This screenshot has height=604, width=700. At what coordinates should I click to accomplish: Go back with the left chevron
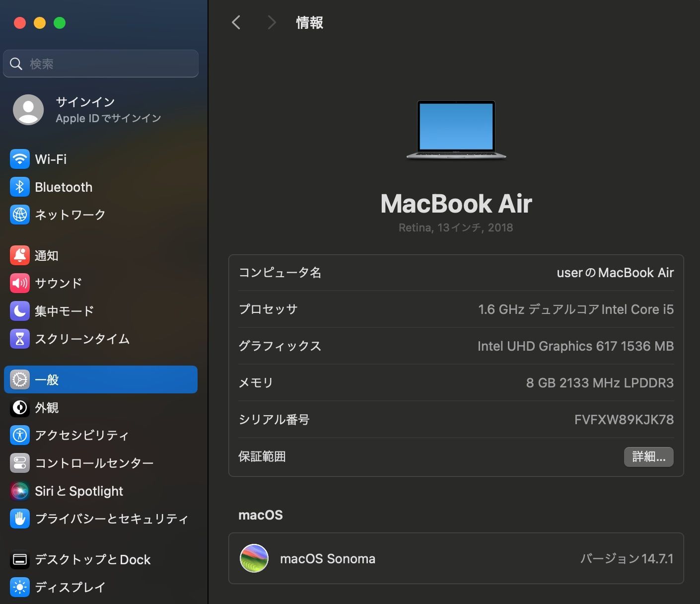236,22
